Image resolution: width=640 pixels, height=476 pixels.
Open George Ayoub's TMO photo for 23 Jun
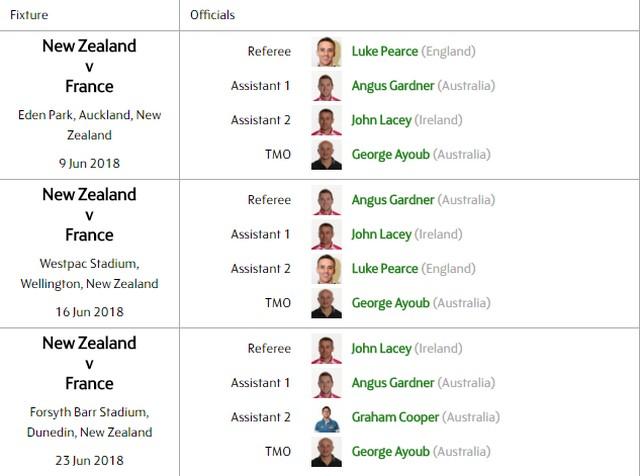tap(326, 452)
